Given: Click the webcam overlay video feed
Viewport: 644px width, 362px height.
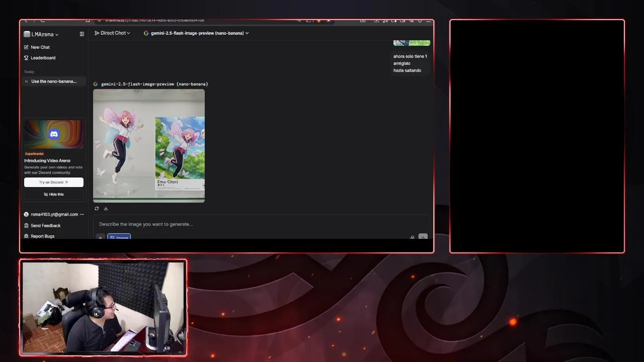Looking at the screenshot, I should tap(103, 308).
